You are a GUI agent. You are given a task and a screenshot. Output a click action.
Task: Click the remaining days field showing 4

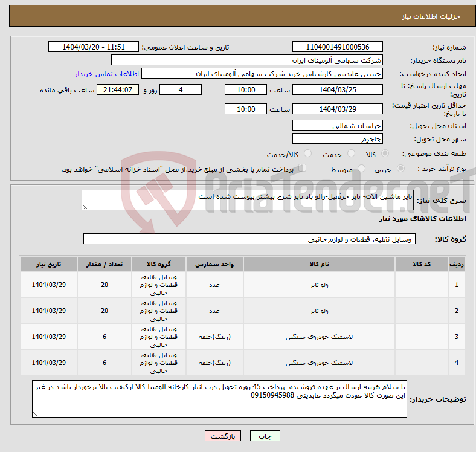point(181,90)
